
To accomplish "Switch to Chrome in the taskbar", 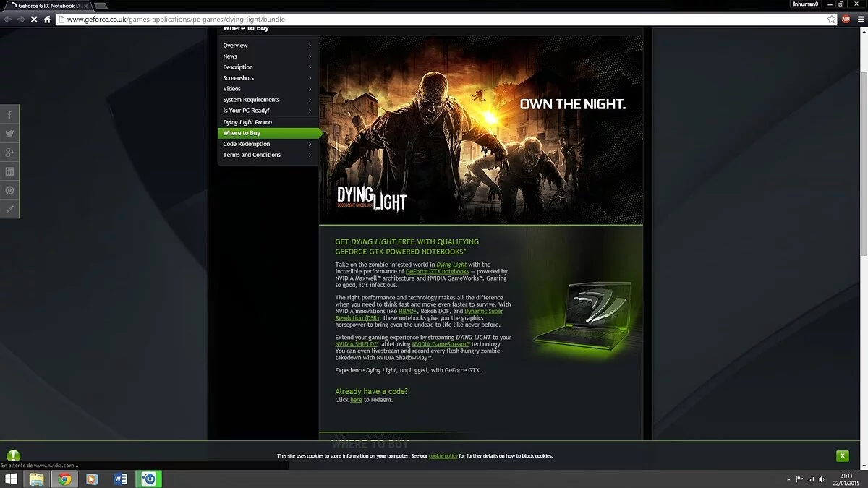I will pos(64,479).
